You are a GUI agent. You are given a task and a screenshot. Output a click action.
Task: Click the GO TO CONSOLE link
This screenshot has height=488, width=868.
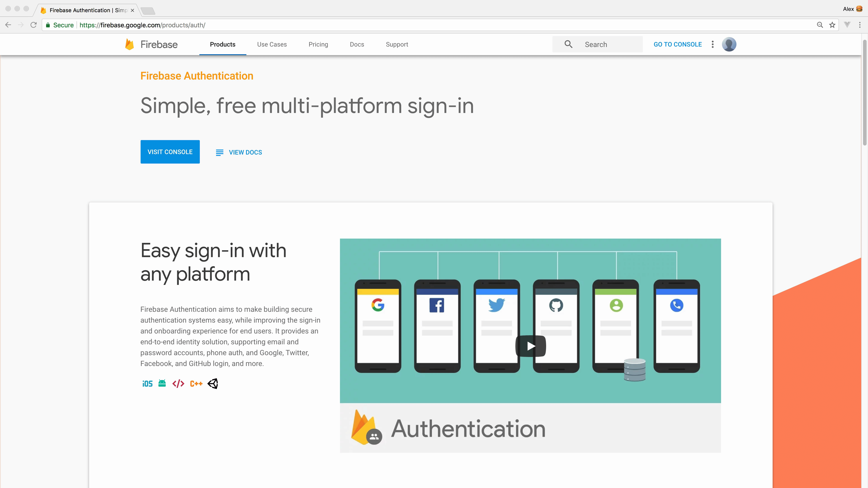678,45
